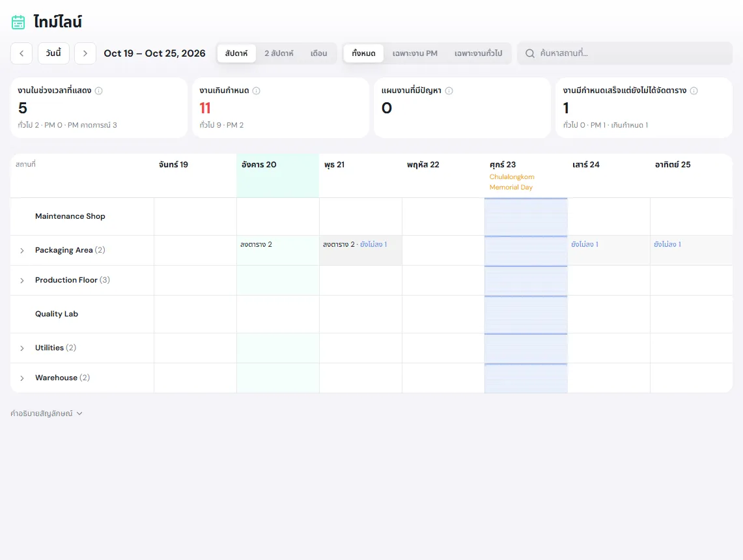Expand the Production Floor row
The height and width of the screenshot is (560, 743).
pos(21,281)
